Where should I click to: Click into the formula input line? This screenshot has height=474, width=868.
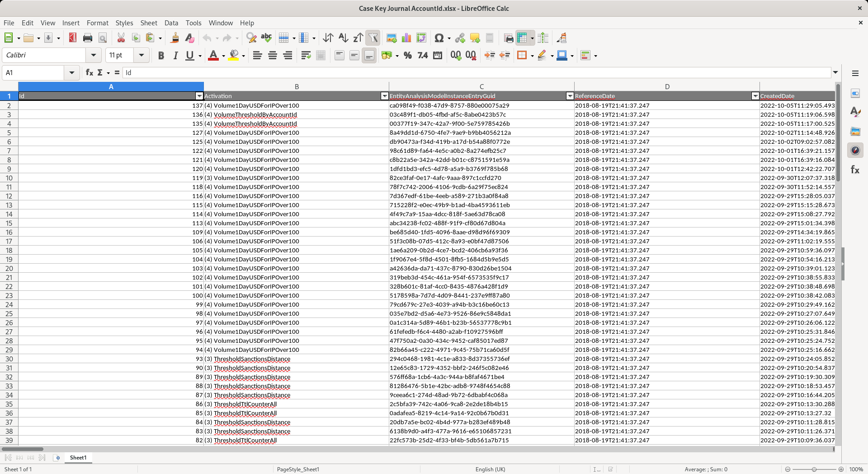click(477, 72)
